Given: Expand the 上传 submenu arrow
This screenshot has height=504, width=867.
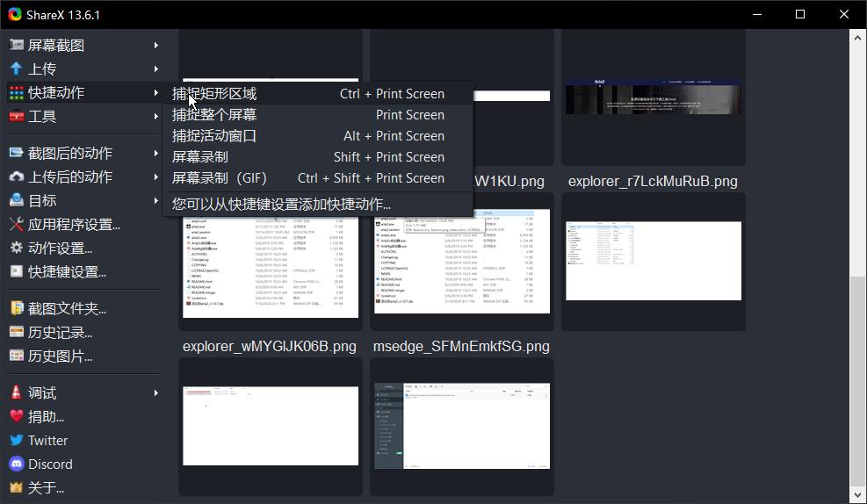Looking at the screenshot, I should click(x=156, y=69).
